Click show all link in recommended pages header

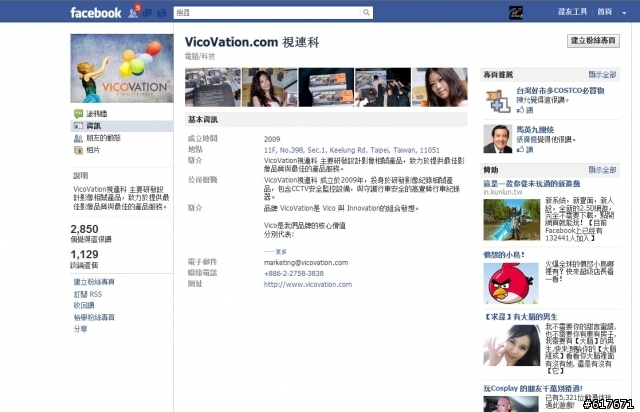pyautogui.click(x=602, y=74)
